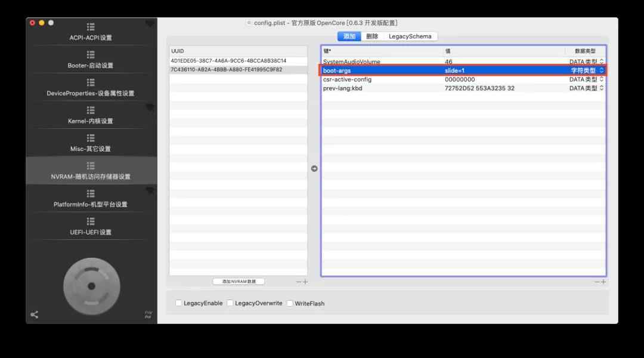This screenshot has width=644, height=358.
Task: Remove selected key row with minus button
Action: (x=597, y=282)
